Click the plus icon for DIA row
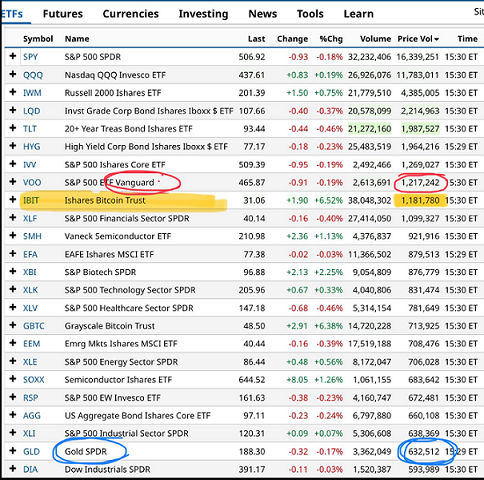484x480 pixels. click(13, 469)
